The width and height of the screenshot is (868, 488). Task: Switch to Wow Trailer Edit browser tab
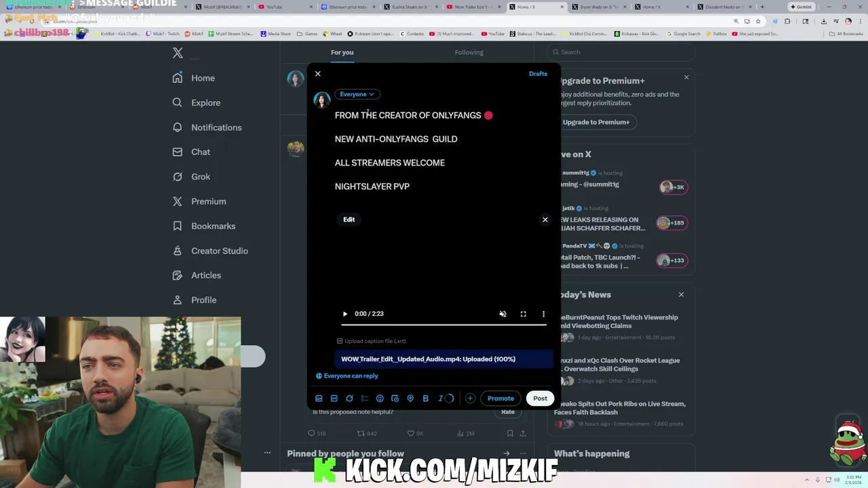coord(473,7)
